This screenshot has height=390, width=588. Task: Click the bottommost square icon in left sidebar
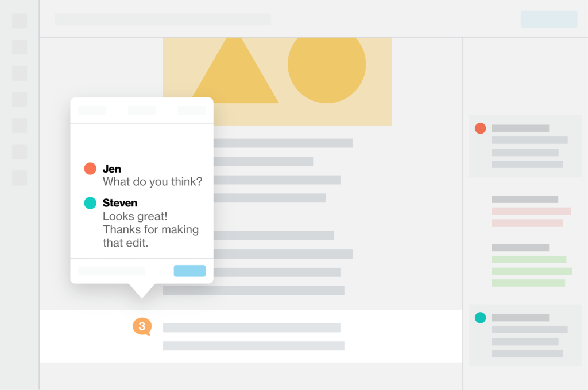(20, 178)
